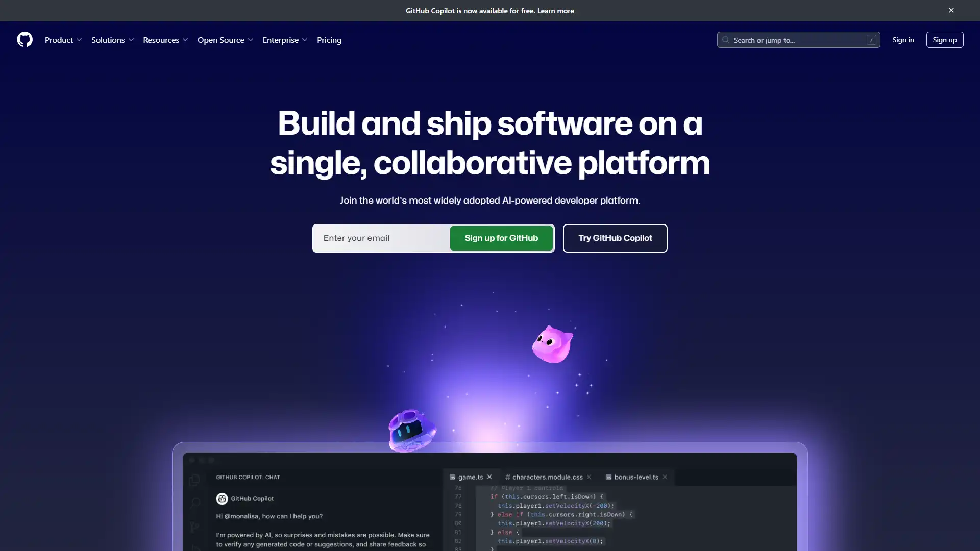980x551 pixels.
Task: Click Try GitHub Copilot button
Action: coord(615,237)
